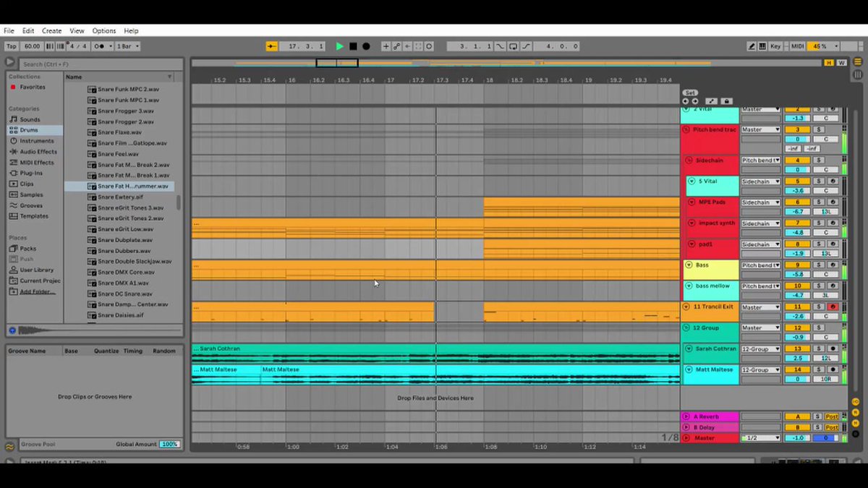The image size is (868, 488).
Task: Open the Options menu
Action: pos(103,31)
